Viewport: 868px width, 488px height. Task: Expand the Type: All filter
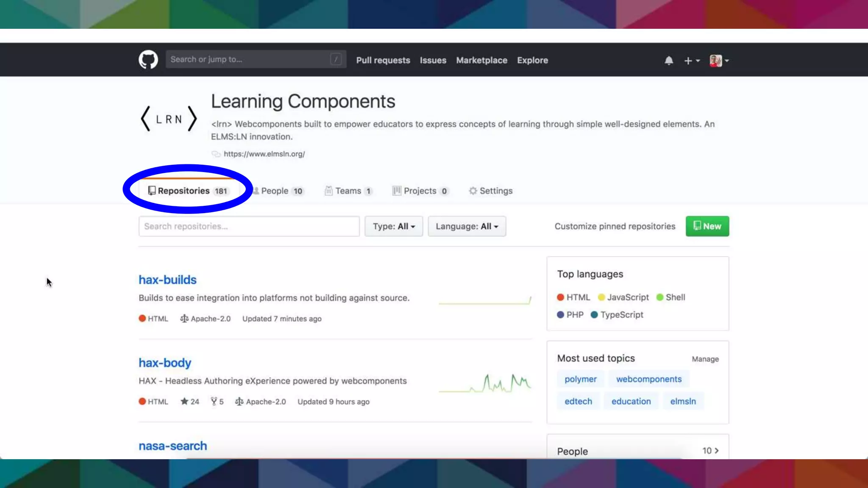pos(393,226)
